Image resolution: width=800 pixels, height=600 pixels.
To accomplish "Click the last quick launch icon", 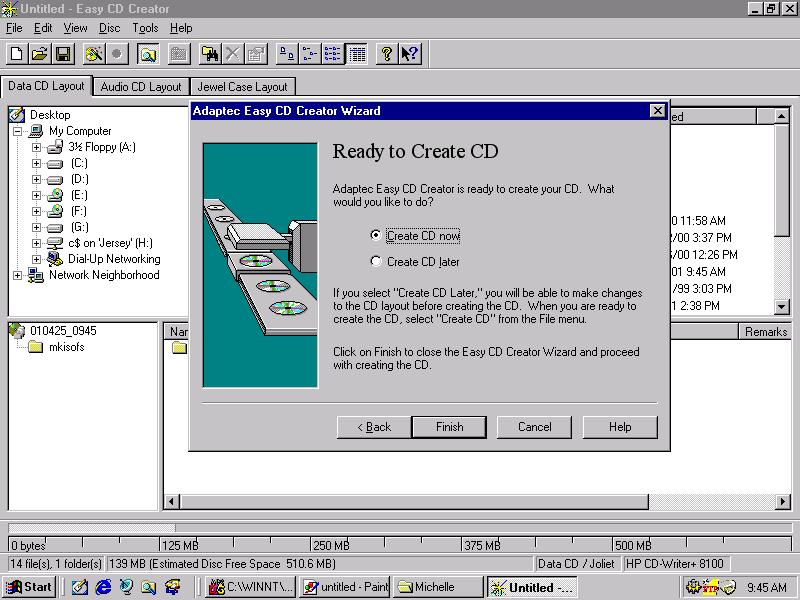I will point(172,587).
